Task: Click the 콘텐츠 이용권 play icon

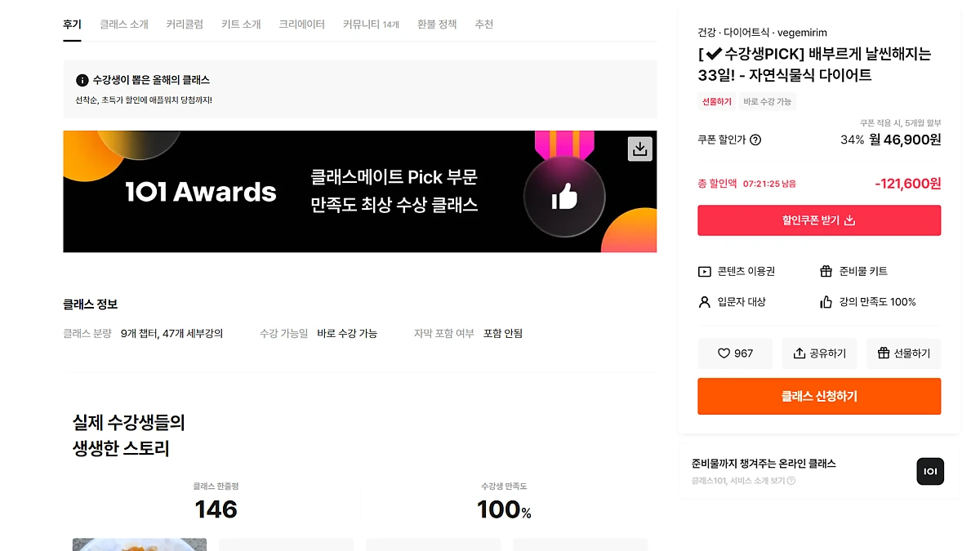Action: pyautogui.click(x=705, y=272)
